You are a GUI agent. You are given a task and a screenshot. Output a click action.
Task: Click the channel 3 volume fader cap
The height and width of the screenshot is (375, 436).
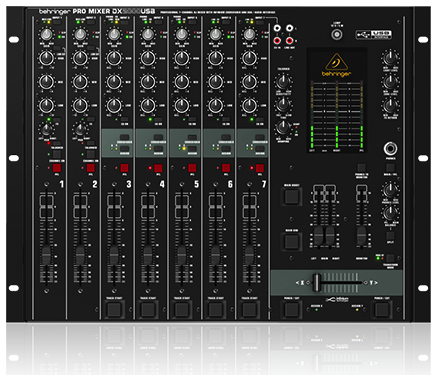[x=114, y=255]
